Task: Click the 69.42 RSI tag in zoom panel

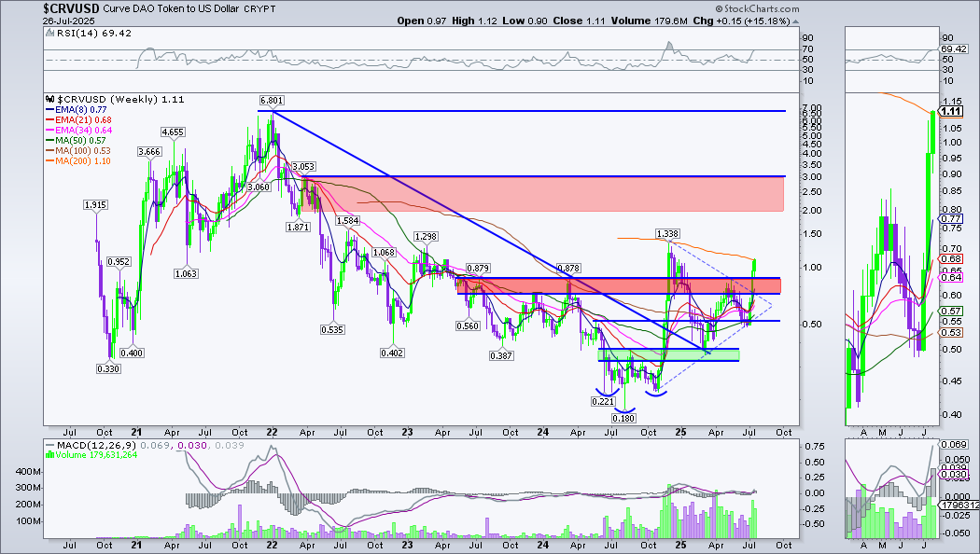Action: tap(954, 48)
